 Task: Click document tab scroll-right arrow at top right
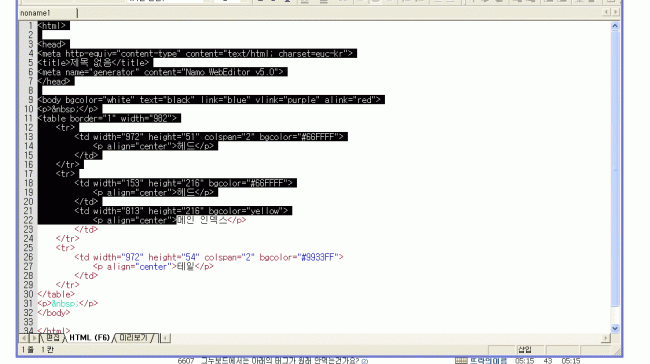point(616,12)
